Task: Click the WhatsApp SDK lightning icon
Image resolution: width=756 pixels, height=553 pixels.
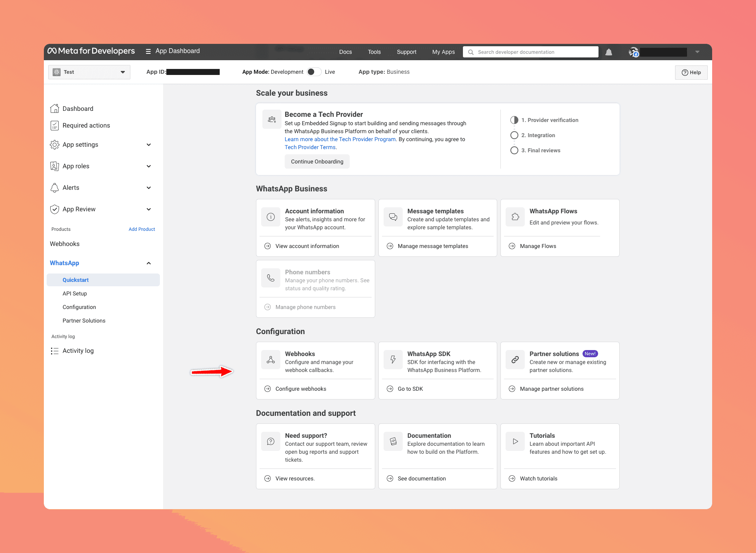Action: tap(393, 360)
